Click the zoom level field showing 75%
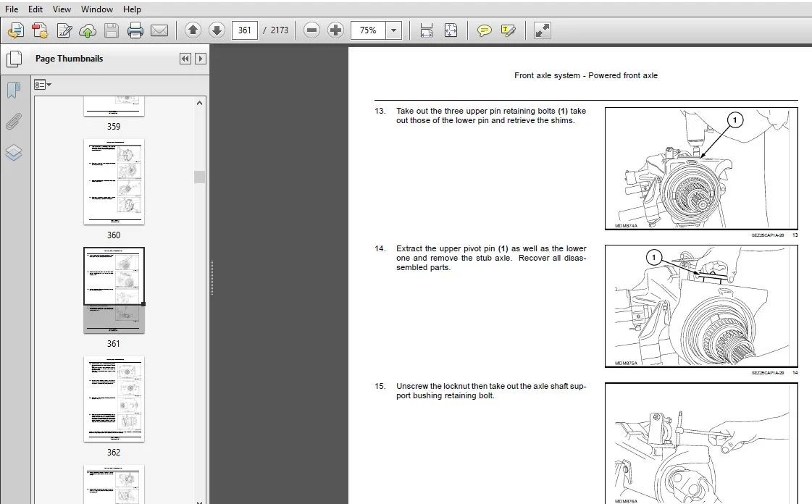Viewport: 812px width, 504px height. coord(368,30)
